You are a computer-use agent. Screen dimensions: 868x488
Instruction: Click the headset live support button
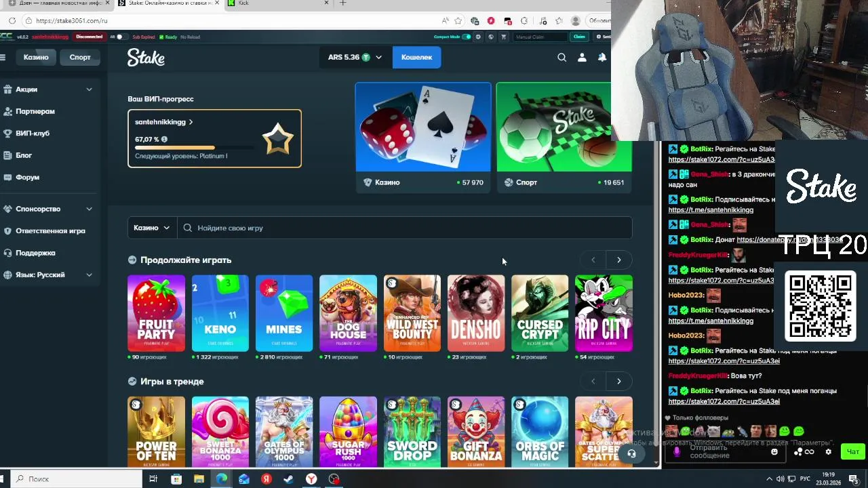pos(631,453)
